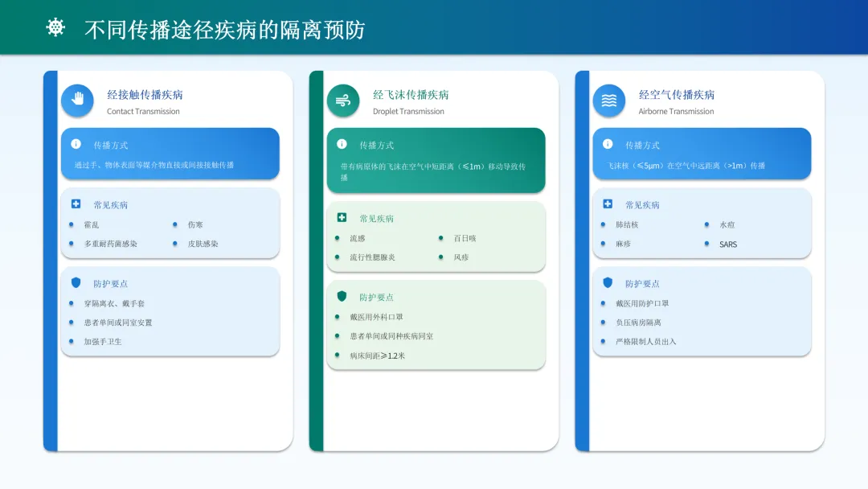
Task: Click the info icon in the contact 传播方式 box
Action: pyautogui.click(x=76, y=144)
